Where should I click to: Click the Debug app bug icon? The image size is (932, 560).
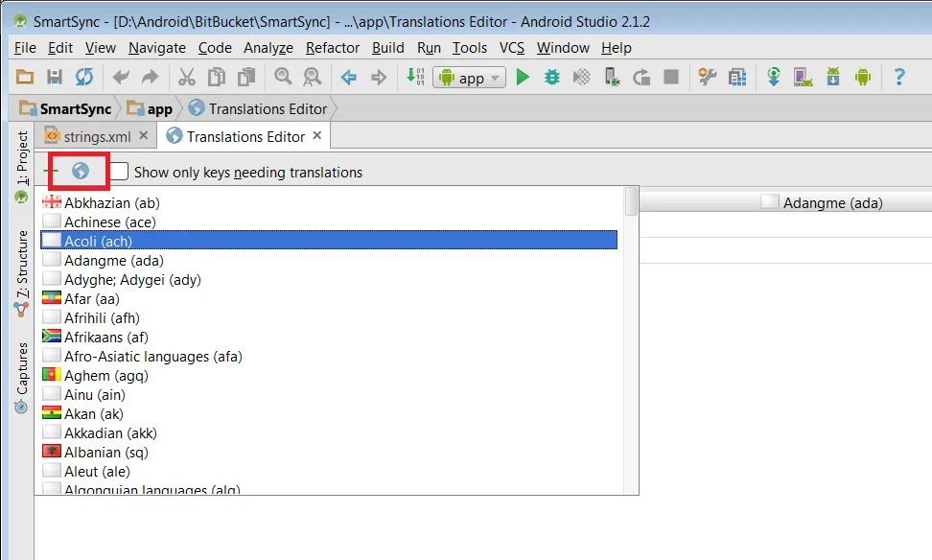(x=552, y=78)
